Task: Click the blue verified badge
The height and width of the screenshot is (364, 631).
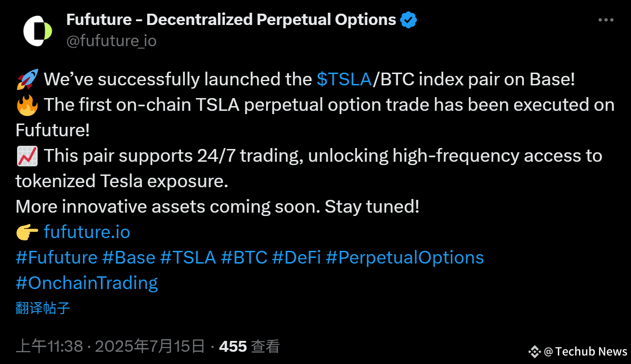Action: [408, 20]
